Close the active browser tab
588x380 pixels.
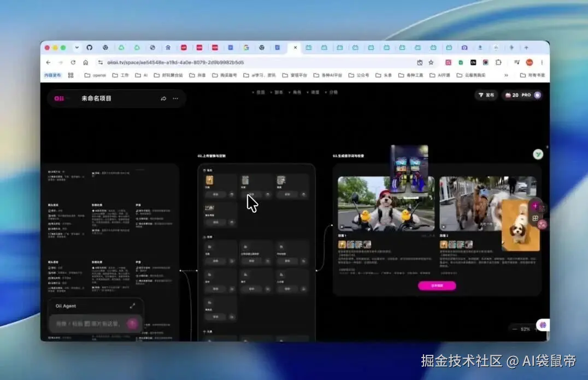(296, 48)
